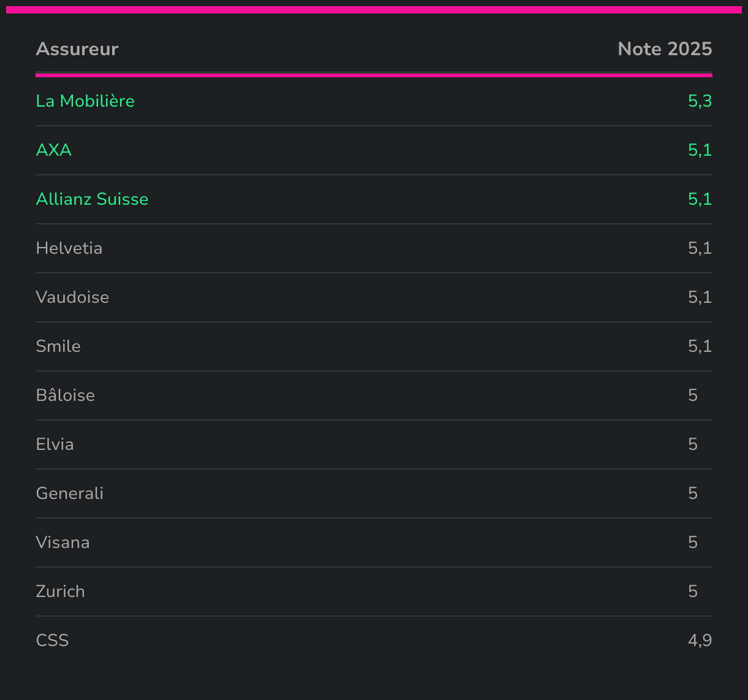The height and width of the screenshot is (700, 748).
Task: Select the AXA insurer name
Action: (x=54, y=150)
